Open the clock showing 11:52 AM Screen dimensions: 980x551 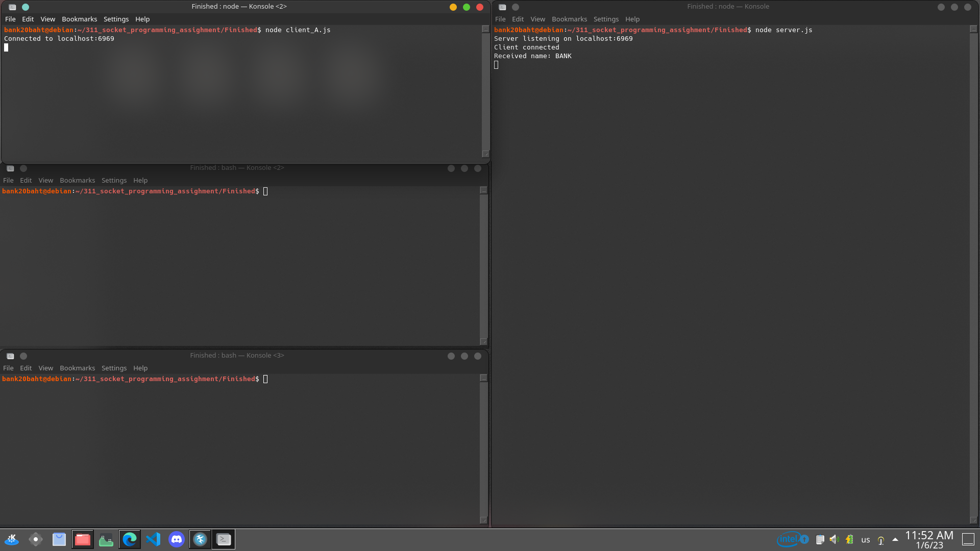929,540
